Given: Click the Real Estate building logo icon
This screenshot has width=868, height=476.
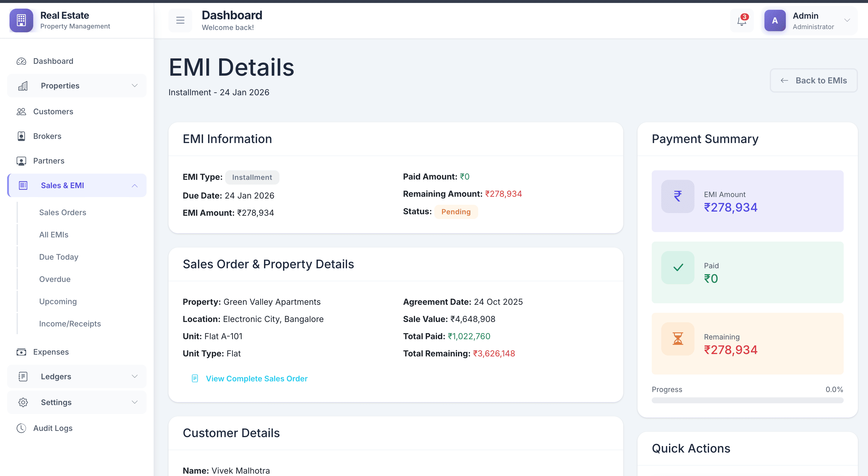Looking at the screenshot, I should pos(21,20).
